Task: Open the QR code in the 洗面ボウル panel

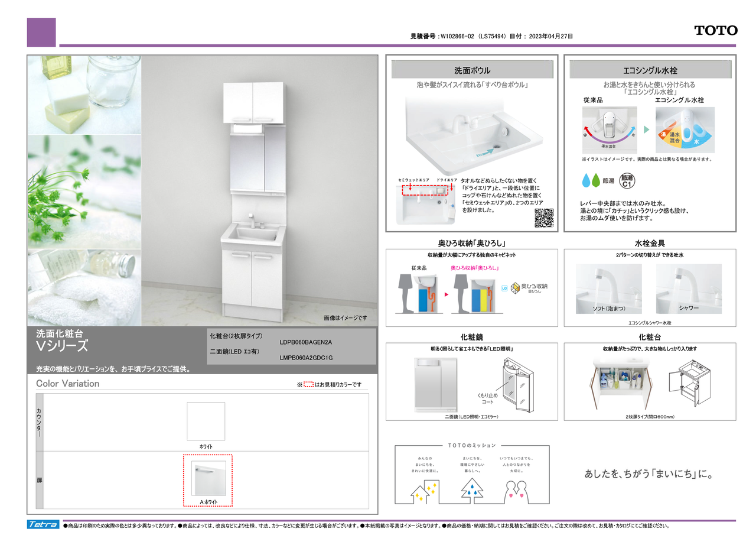Action: pyautogui.click(x=544, y=218)
